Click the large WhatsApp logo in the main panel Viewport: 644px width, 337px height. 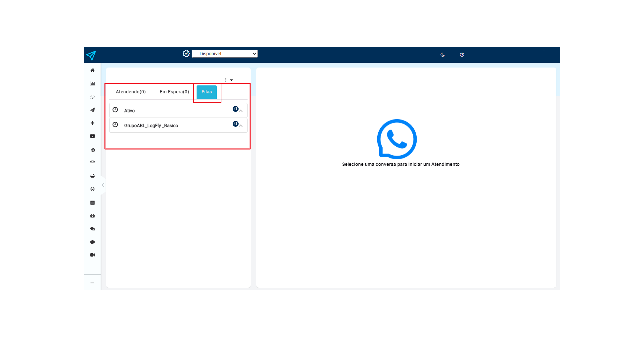click(397, 139)
